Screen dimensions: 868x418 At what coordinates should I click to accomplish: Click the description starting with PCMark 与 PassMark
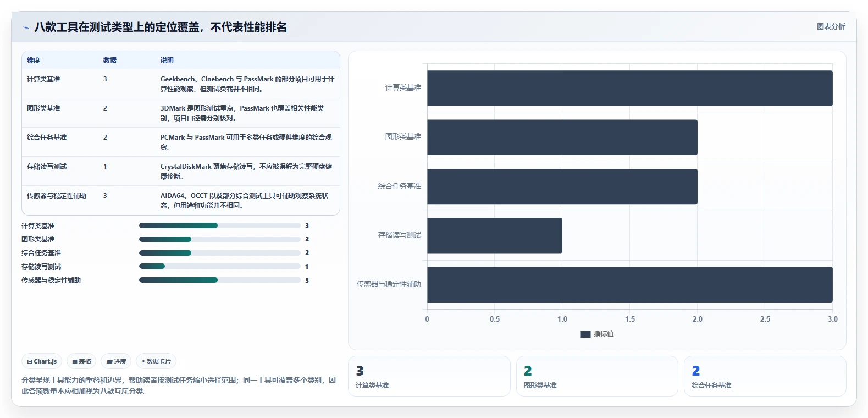pyautogui.click(x=246, y=142)
